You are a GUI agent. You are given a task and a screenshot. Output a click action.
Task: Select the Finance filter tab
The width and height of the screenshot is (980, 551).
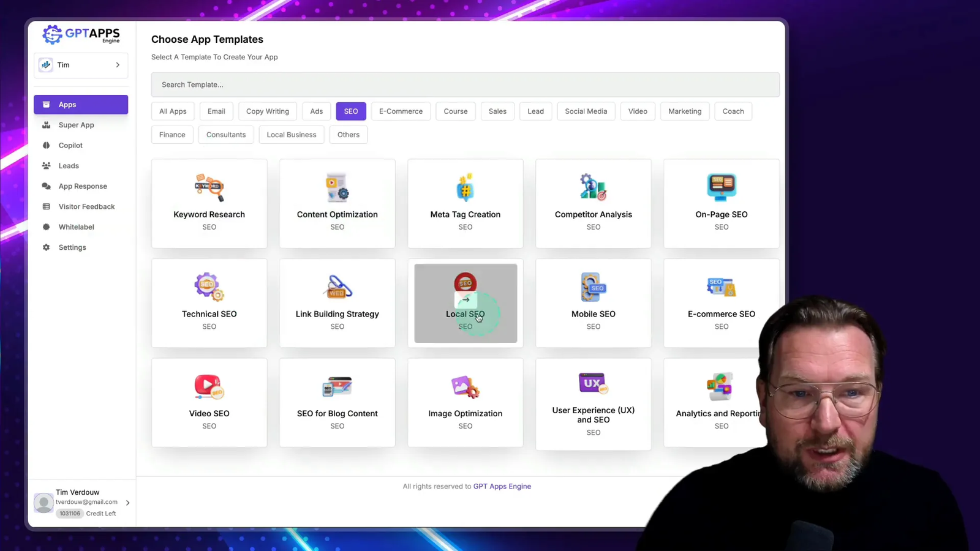[x=172, y=135]
